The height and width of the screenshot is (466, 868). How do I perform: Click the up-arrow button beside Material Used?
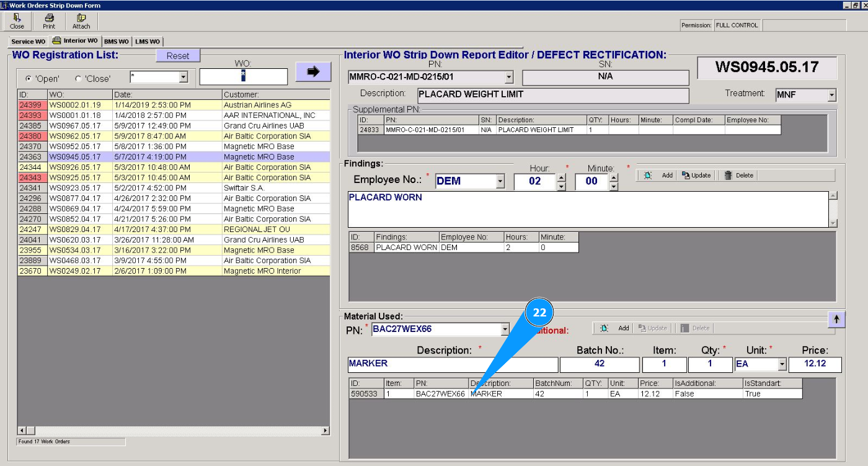[x=836, y=319]
